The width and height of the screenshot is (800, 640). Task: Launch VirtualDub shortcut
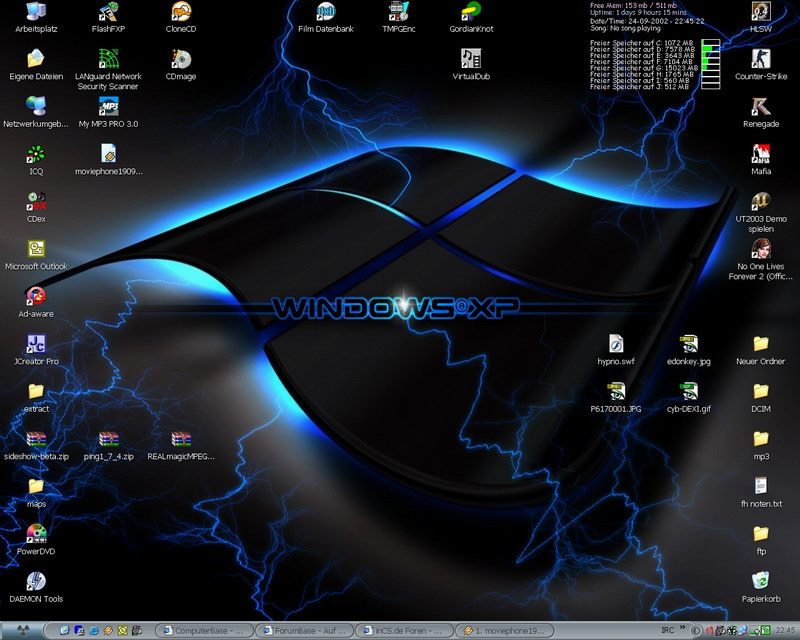[x=471, y=65]
